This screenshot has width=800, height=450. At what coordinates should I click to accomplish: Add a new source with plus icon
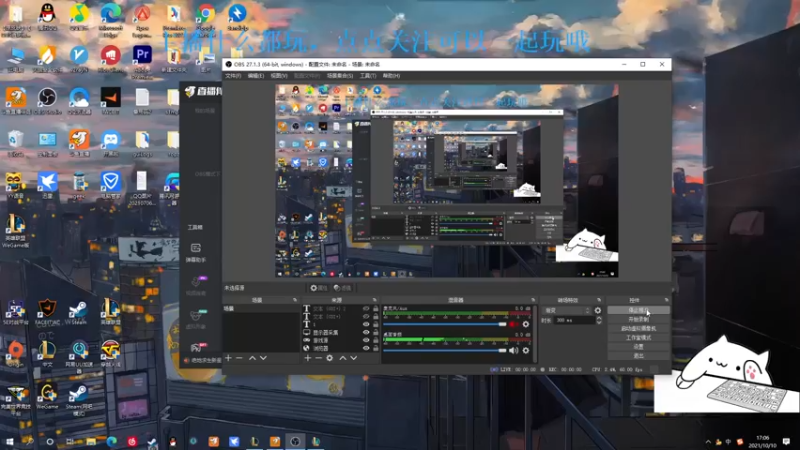pos(307,358)
